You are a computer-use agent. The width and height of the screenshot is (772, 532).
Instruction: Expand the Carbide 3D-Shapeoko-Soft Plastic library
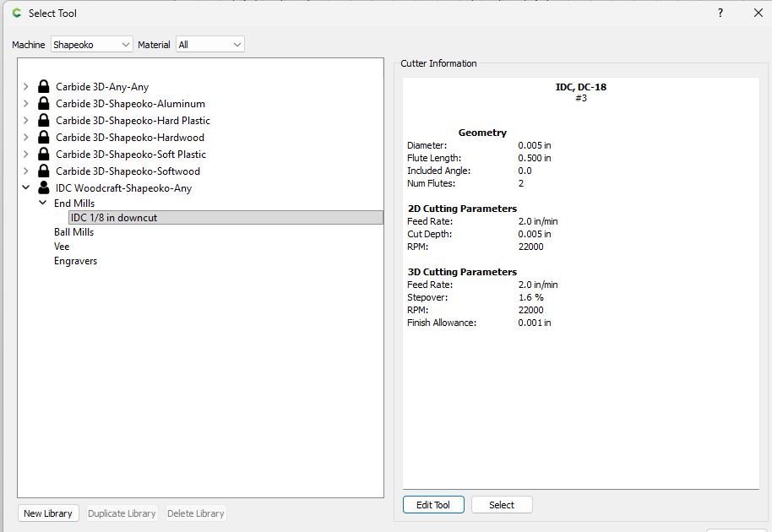click(25, 154)
